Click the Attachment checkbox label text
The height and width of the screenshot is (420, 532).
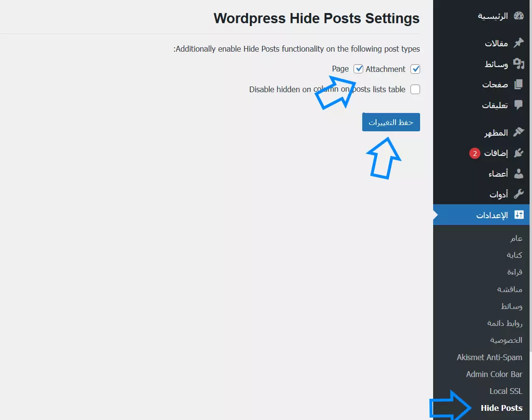385,69
